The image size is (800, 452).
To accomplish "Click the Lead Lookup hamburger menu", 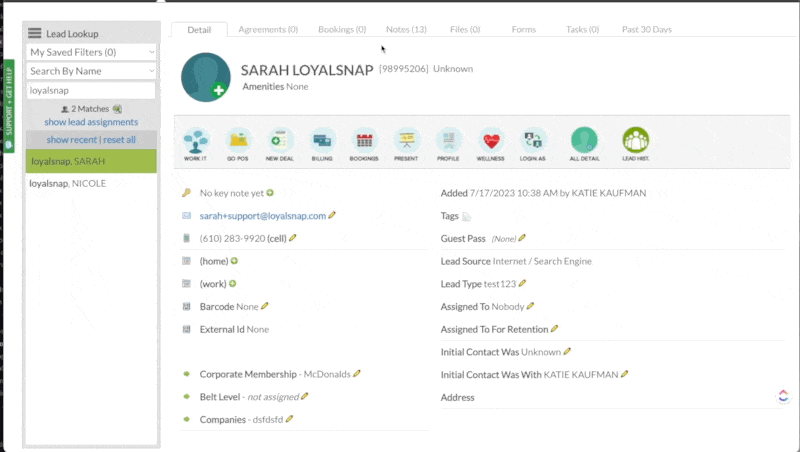I will 34,33.
